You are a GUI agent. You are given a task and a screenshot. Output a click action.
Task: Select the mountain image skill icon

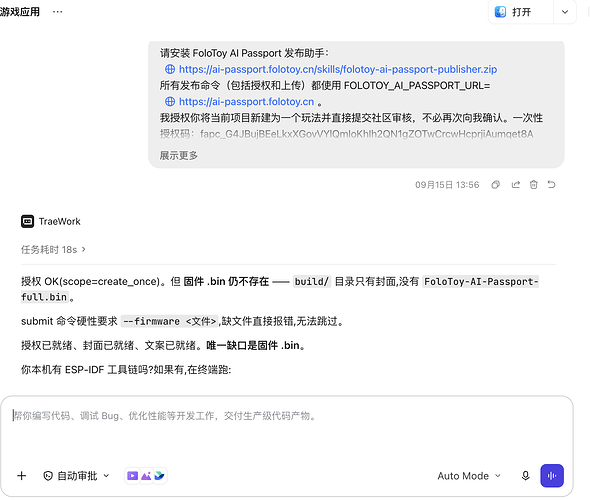coord(146,476)
